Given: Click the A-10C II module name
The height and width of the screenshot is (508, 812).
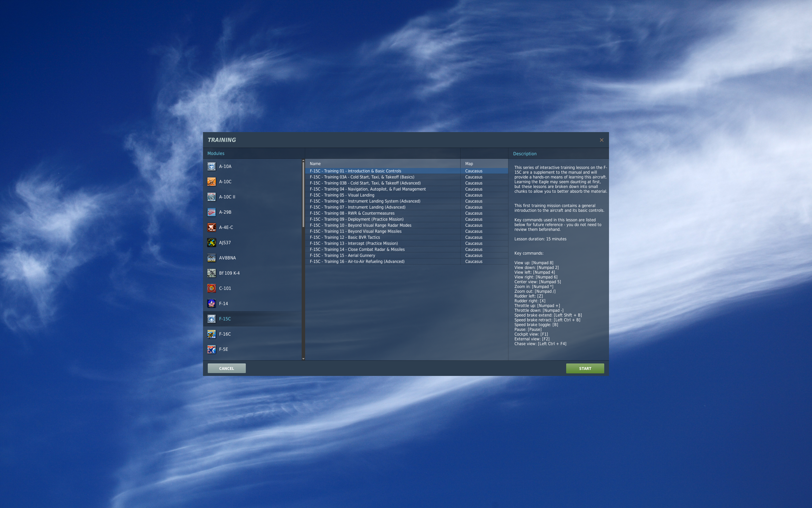Looking at the screenshot, I should tap(227, 197).
